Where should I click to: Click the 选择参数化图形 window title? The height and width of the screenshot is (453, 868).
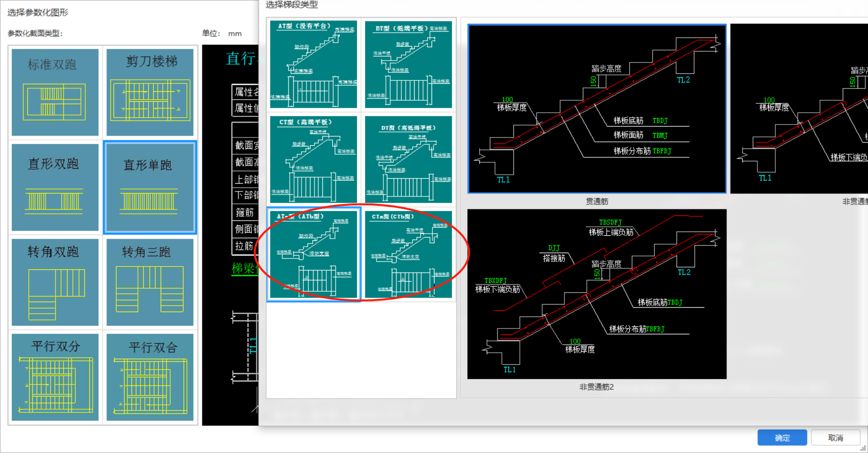pyautogui.click(x=38, y=12)
